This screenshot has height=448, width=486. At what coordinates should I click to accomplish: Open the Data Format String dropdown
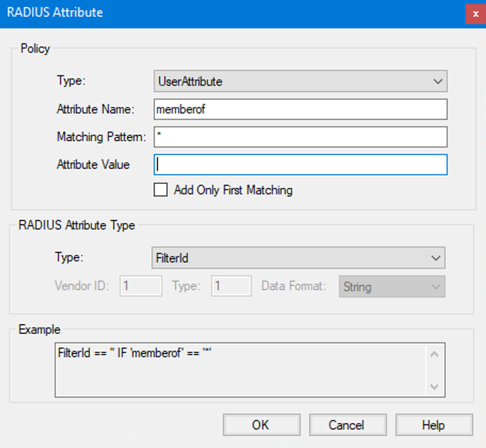tap(392, 286)
